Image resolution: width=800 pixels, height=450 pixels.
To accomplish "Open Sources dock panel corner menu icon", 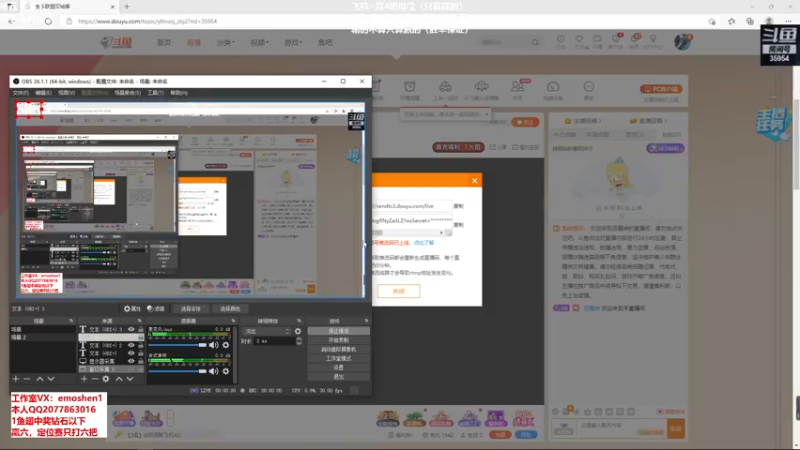I will pyautogui.click(x=139, y=321).
